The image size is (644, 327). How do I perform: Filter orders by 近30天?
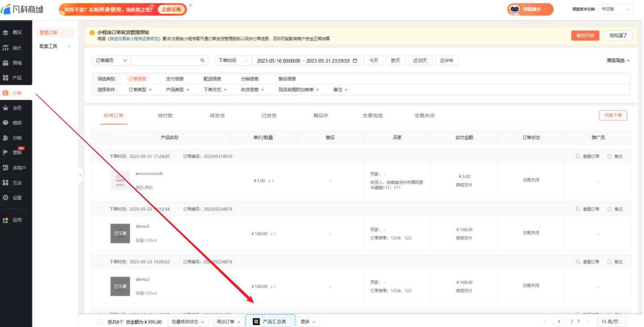(420, 60)
